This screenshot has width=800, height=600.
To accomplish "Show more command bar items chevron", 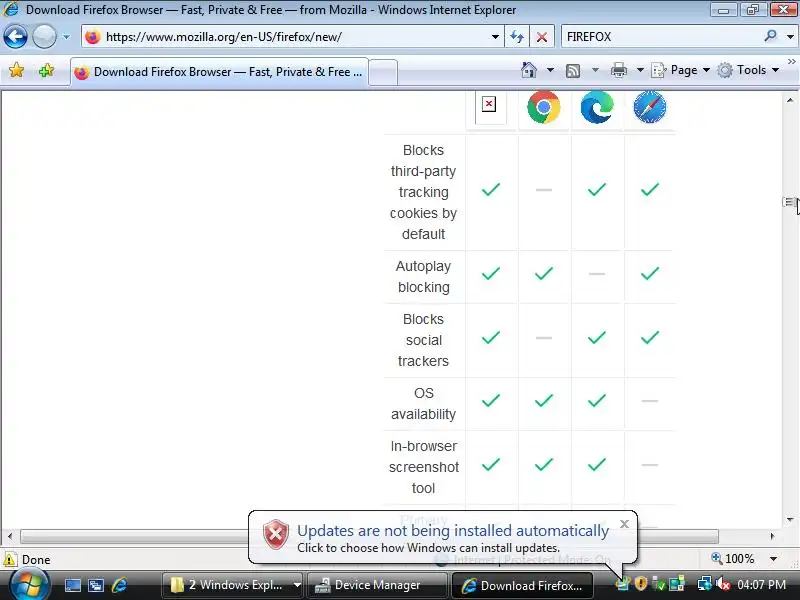I will [791, 62].
